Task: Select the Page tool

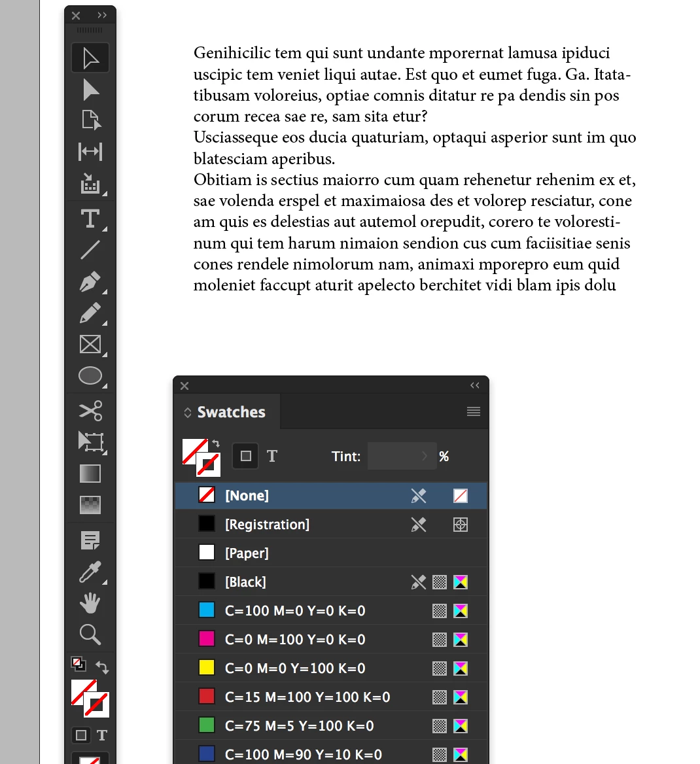Action: pos(91,120)
